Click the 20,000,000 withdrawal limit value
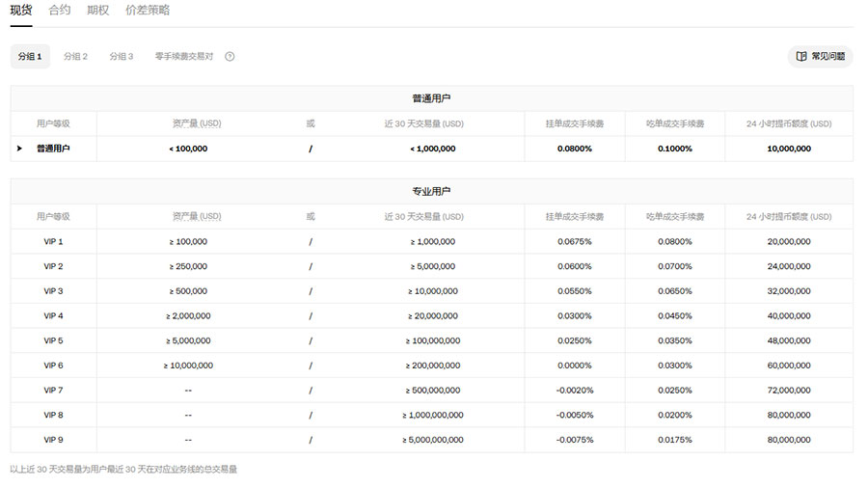The height and width of the screenshot is (488, 868). 789,242
